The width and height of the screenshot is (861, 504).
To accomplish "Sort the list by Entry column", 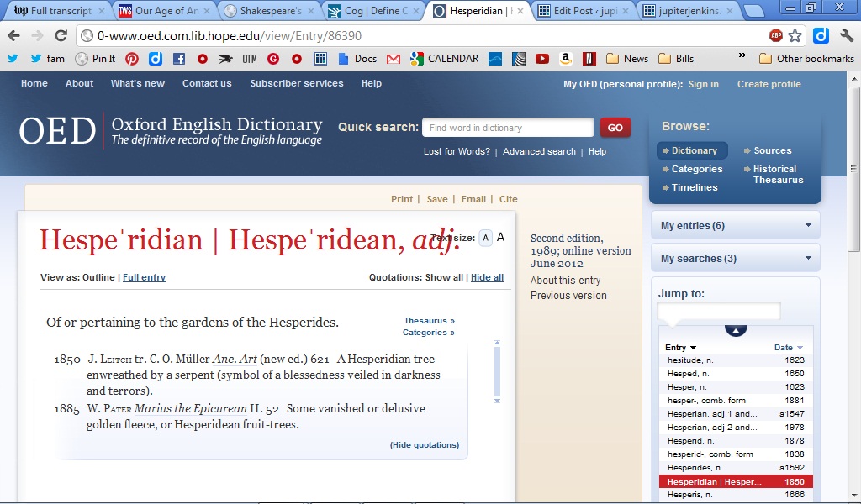I will tap(680, 348).
